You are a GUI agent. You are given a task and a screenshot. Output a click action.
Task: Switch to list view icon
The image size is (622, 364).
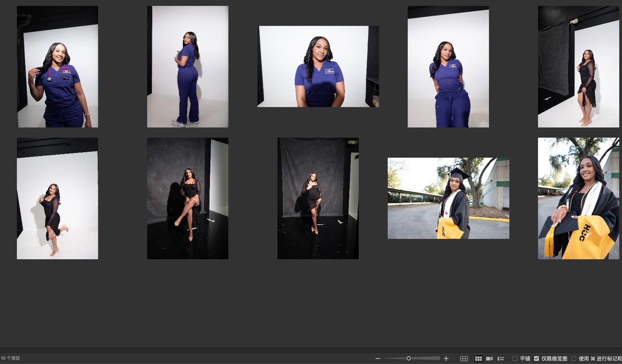(x=501, y=359)
